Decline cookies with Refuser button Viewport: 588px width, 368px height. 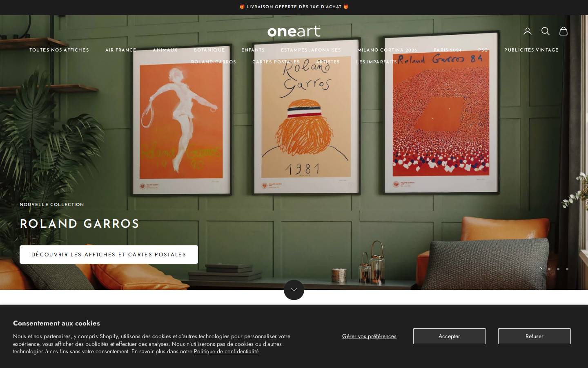(534, 336)
